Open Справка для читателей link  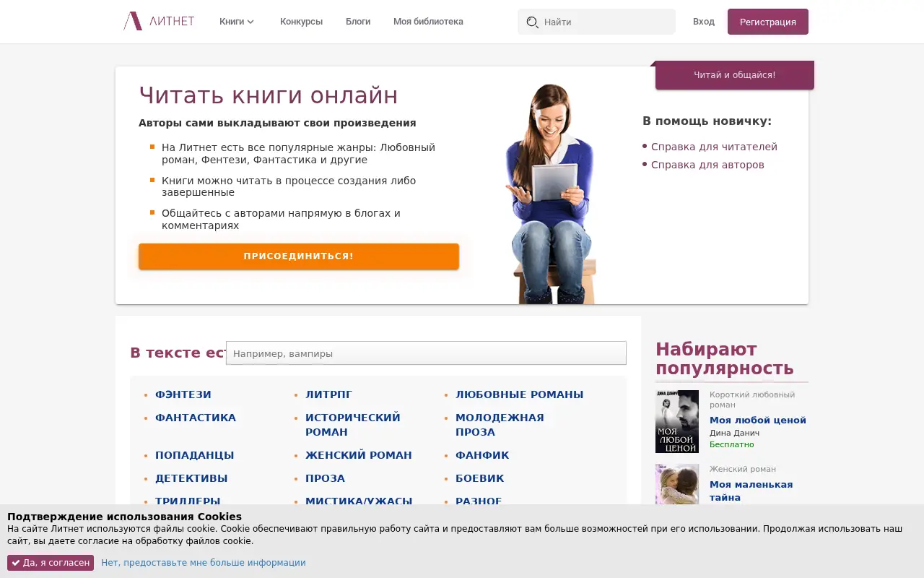click(x=714, y=147)
